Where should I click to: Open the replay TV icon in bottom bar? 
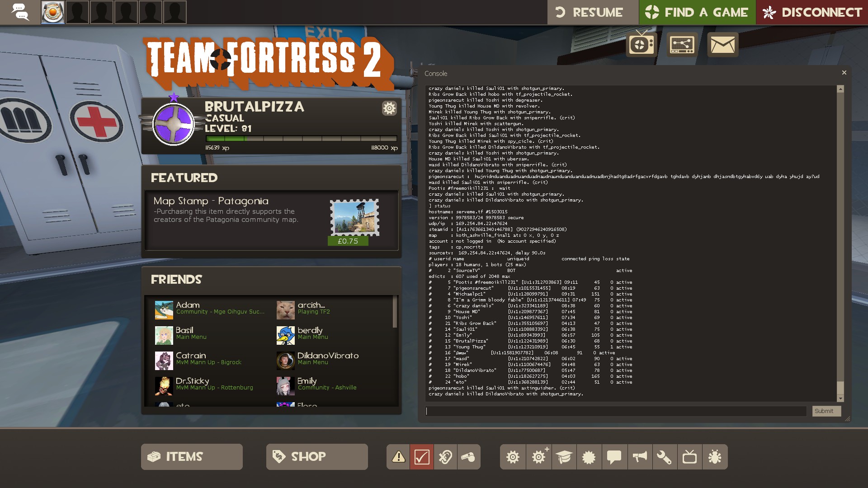point(689,457)
